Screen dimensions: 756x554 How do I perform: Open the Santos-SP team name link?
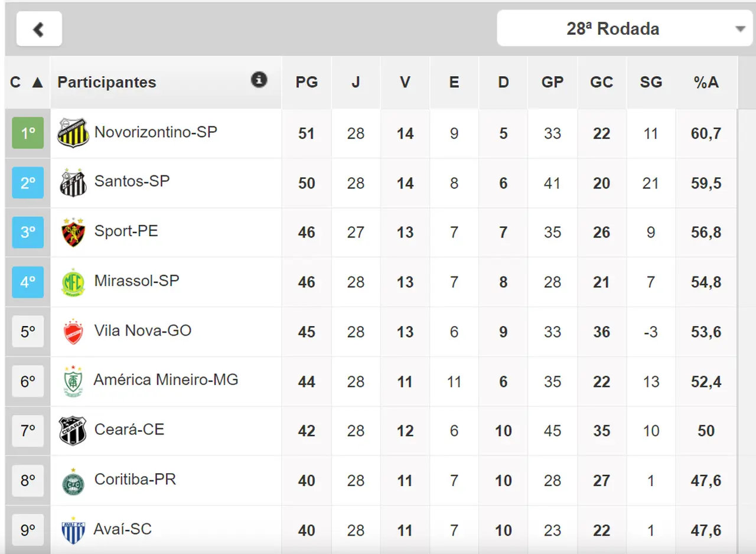point(132,181)
